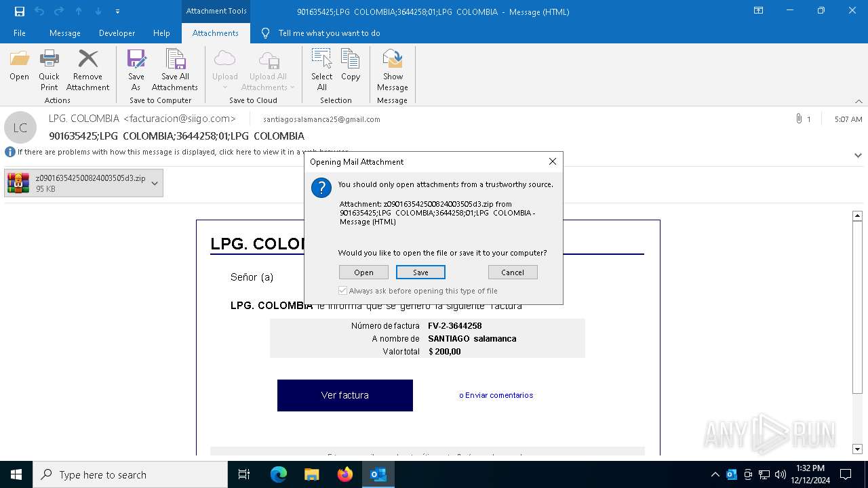This screenshot has height=488, width=868.
Task: Click the Save icon in title bar
Action: (20, 12)
